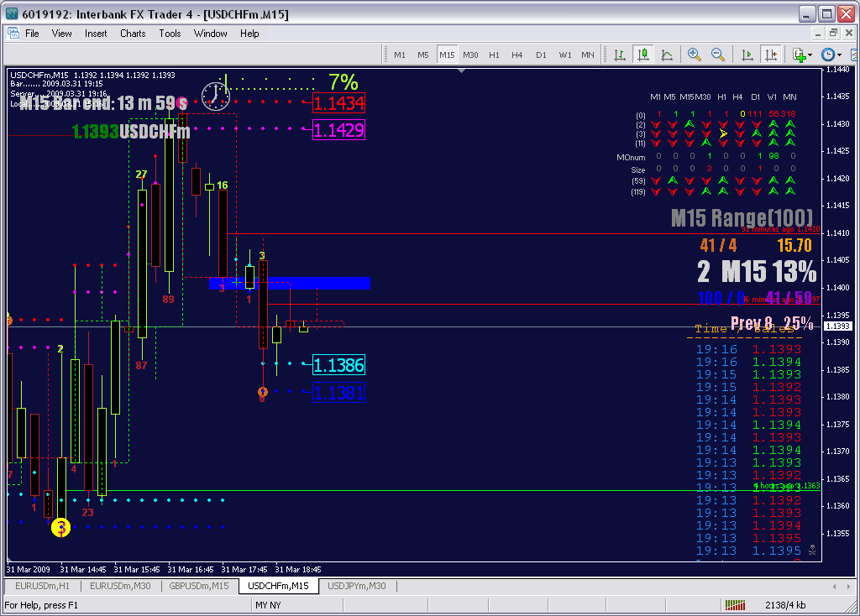Open the Window menu

[x=211, y=34]
